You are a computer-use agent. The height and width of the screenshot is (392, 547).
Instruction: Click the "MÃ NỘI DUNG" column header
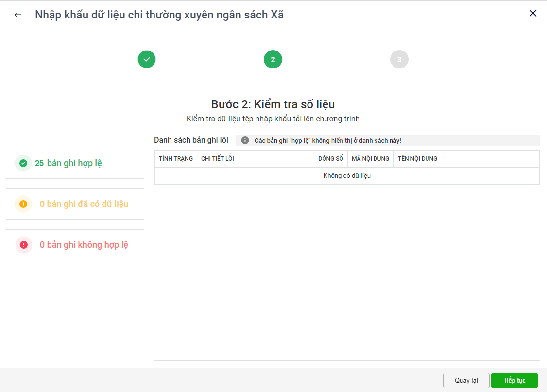(370, 159)
